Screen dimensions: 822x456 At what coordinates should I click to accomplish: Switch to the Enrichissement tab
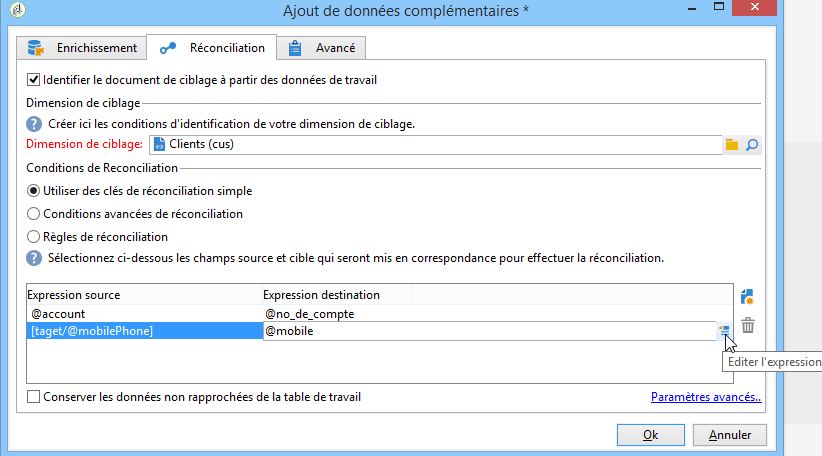pyautogui.click(x=81, y=48)
